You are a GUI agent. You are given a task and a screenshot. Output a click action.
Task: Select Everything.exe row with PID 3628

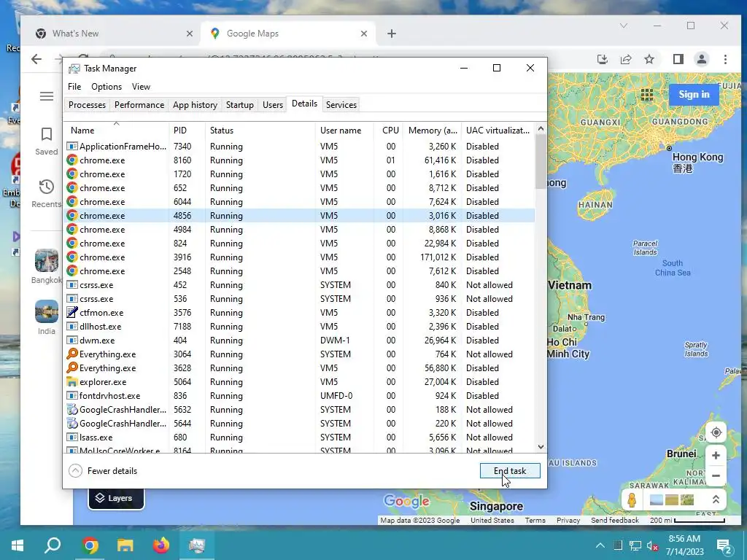(299, 368)
